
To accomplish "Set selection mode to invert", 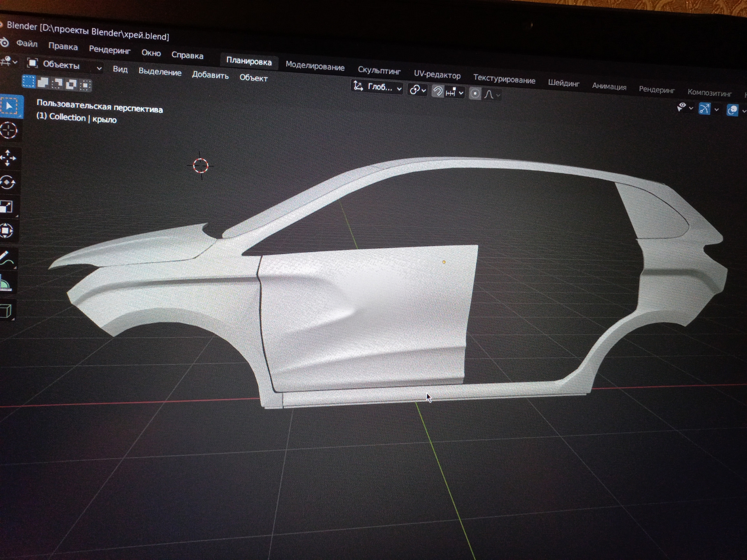I will pos(72,84).
